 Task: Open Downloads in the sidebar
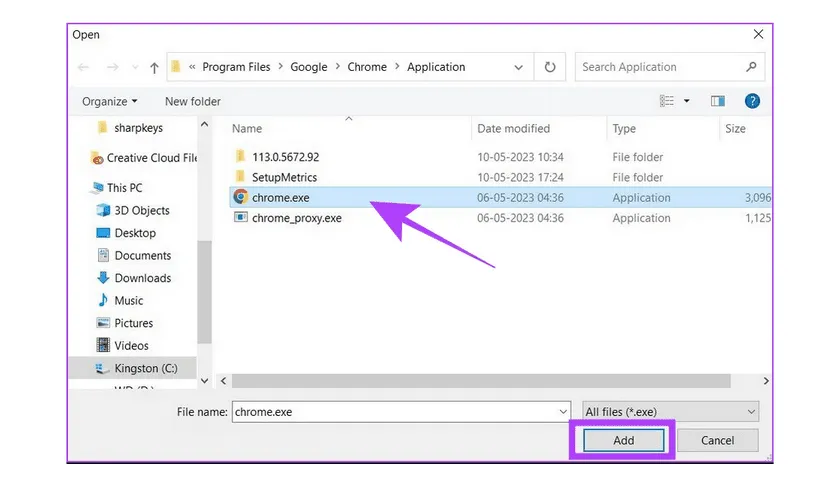142,278
